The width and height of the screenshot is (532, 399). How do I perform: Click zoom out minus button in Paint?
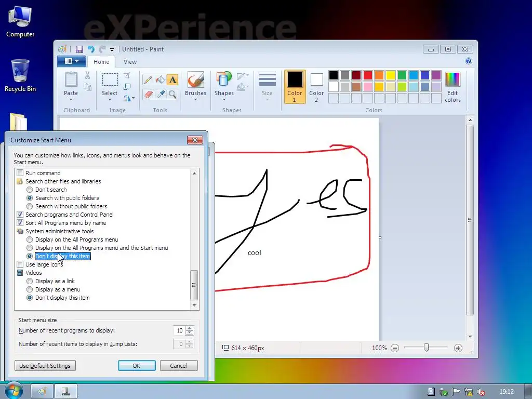[395, 348]
